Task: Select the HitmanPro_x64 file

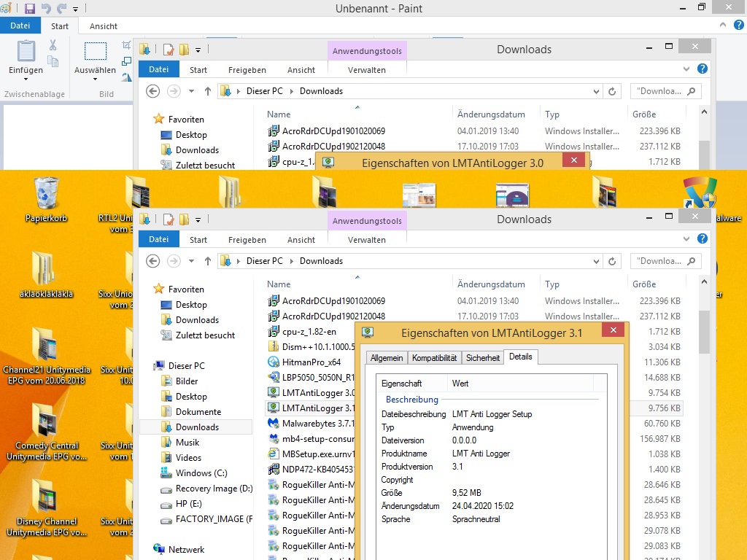Action: point(311,362)
